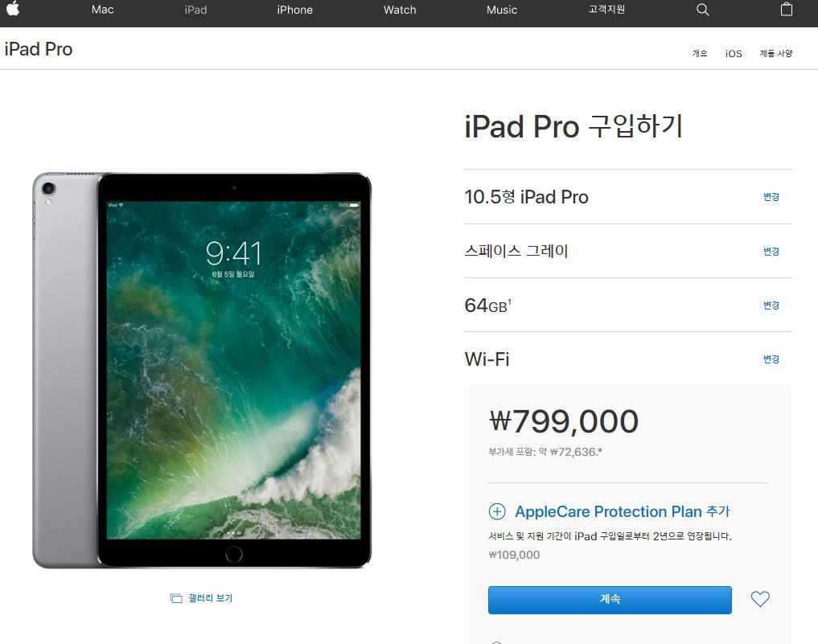Switch to the iOS tab
Image resolution: width=818 pixels, height=644 pixels.
click(x=734, y=53)
